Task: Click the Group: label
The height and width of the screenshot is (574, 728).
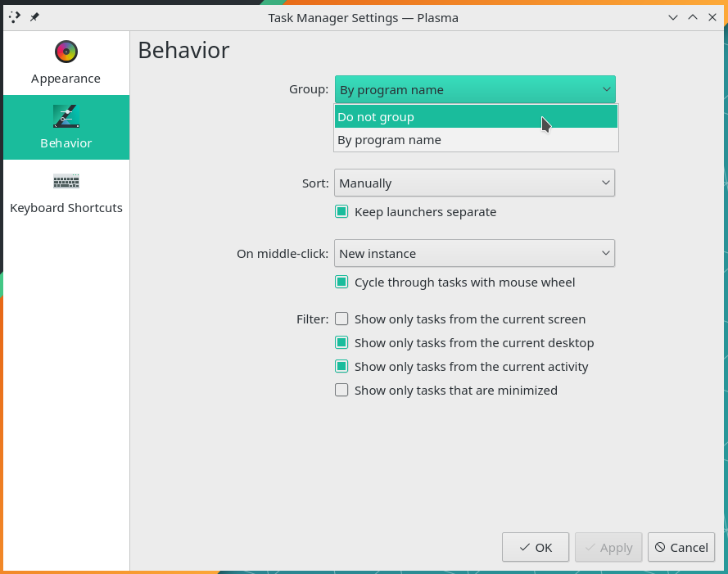Action: [x=309, y=89]
